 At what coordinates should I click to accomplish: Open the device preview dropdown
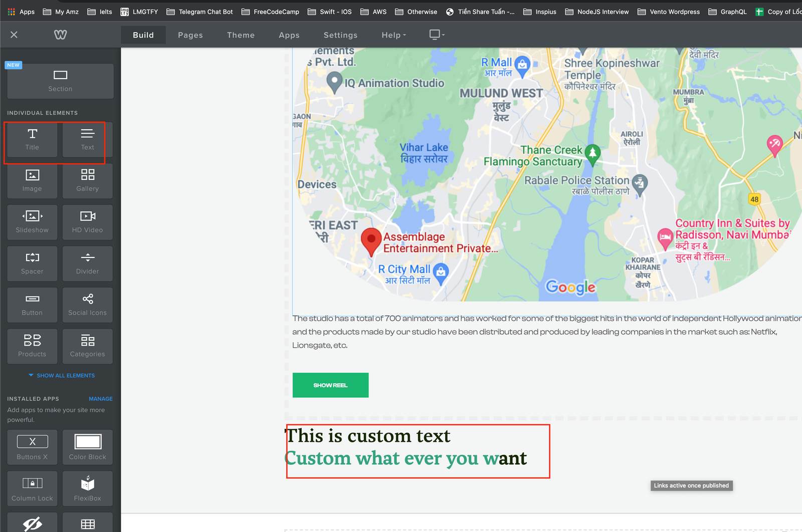point(435,35)
